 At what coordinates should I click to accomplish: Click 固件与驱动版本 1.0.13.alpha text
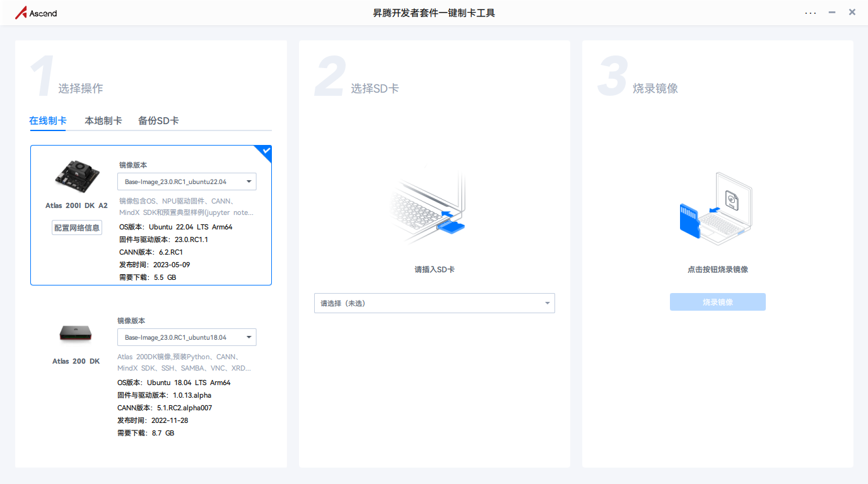[x=165, y=395]
